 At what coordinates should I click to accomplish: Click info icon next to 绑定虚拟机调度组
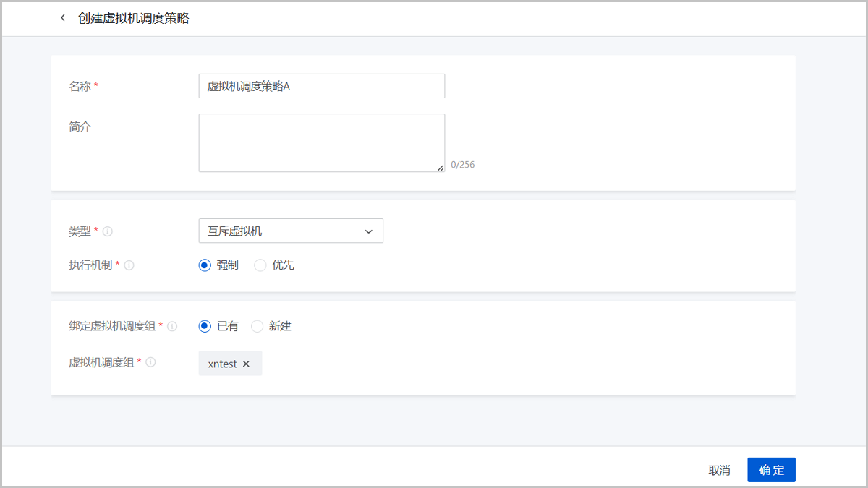172,326
